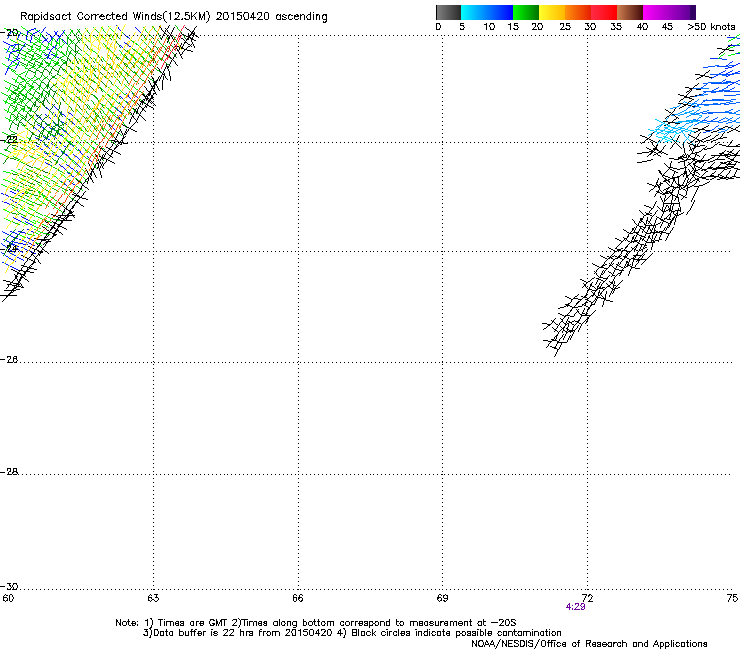The image size is (740, 650).
Task: Click the gray 0–5 knots legend segment
Action: tap(448, 12)
